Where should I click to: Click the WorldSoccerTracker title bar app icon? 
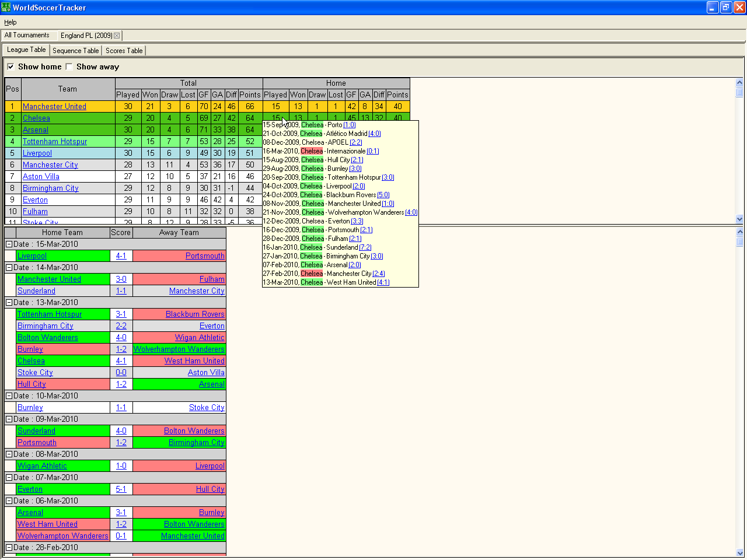[6, 7]
